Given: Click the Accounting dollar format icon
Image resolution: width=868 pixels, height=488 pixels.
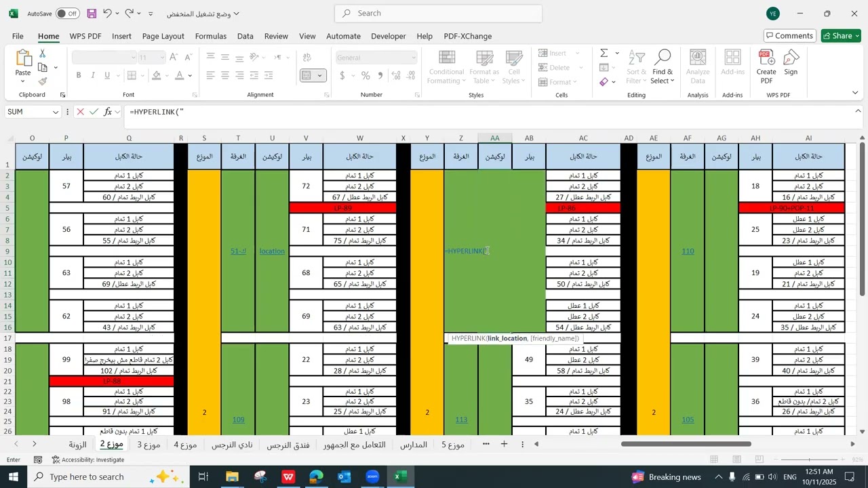Looking at the screenshot, I should [343, 75].
